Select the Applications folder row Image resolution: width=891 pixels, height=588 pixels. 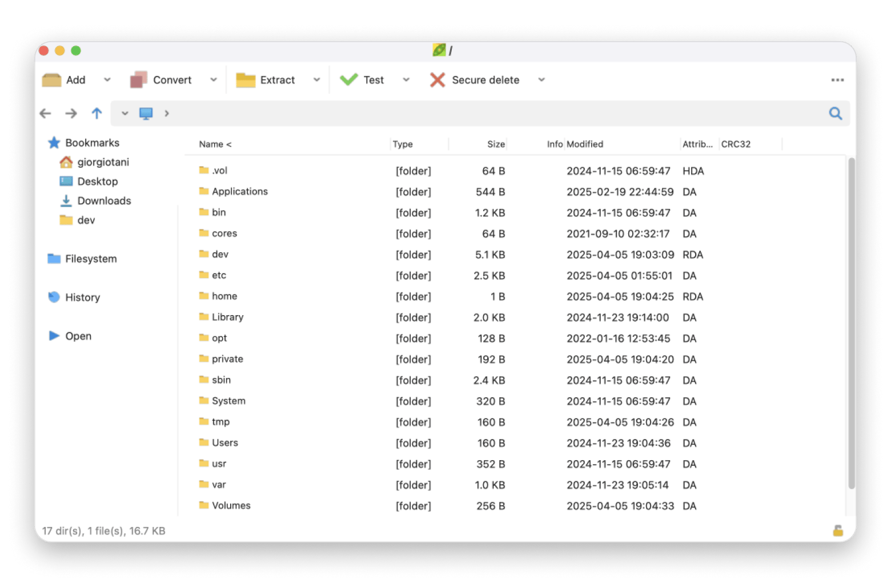pos(239,192)
